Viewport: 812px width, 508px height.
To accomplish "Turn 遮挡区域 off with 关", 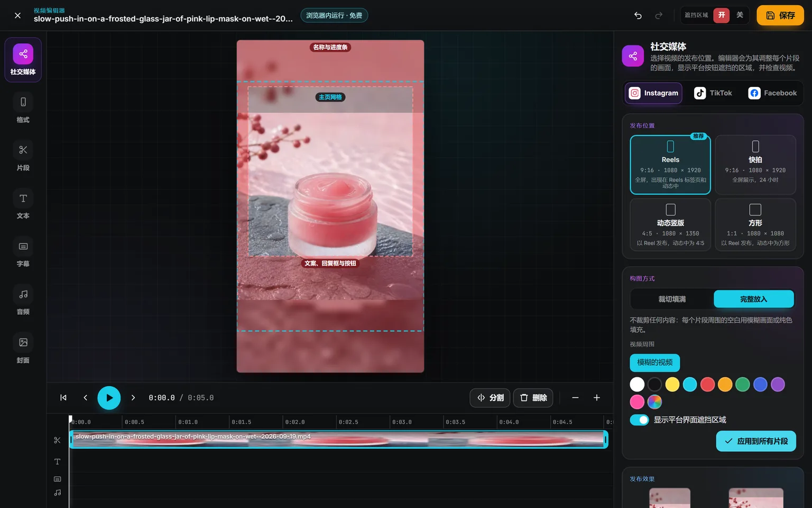I will pyautogui.click(x=740, y=15).
